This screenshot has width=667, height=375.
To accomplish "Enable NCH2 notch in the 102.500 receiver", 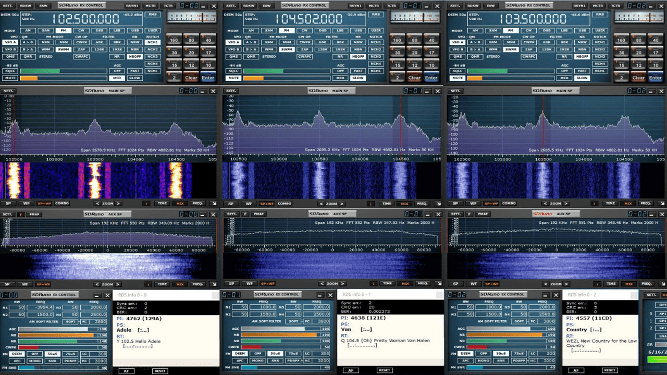I will (152, 49).
